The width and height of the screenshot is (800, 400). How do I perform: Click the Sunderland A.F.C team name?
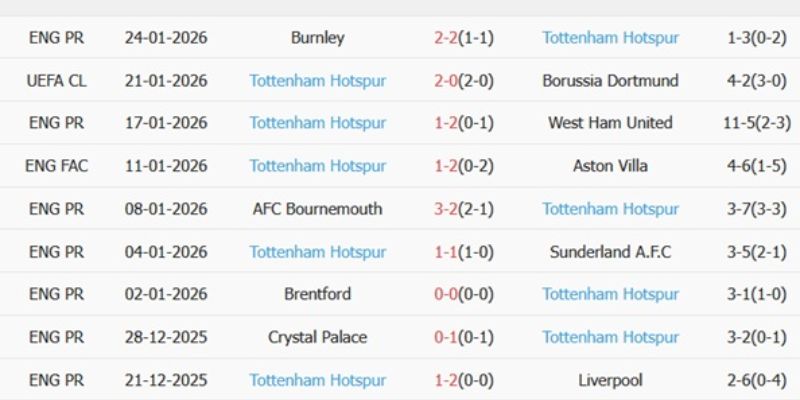click(610, 252)
